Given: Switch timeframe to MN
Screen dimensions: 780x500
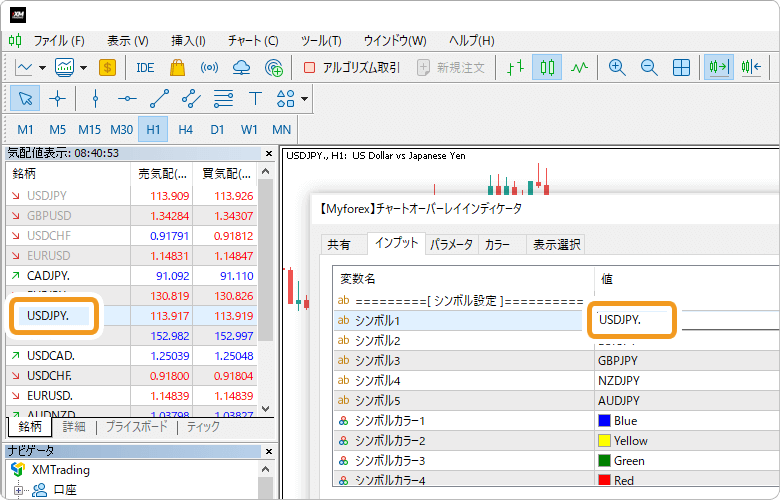Looking at the screenshot, I should click(x=282, y=130).
